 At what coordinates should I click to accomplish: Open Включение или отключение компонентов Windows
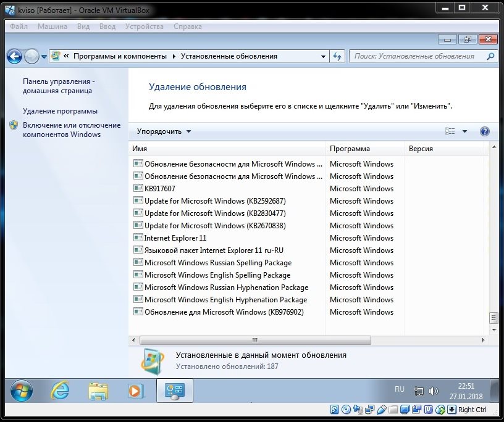tap(72, 130)
